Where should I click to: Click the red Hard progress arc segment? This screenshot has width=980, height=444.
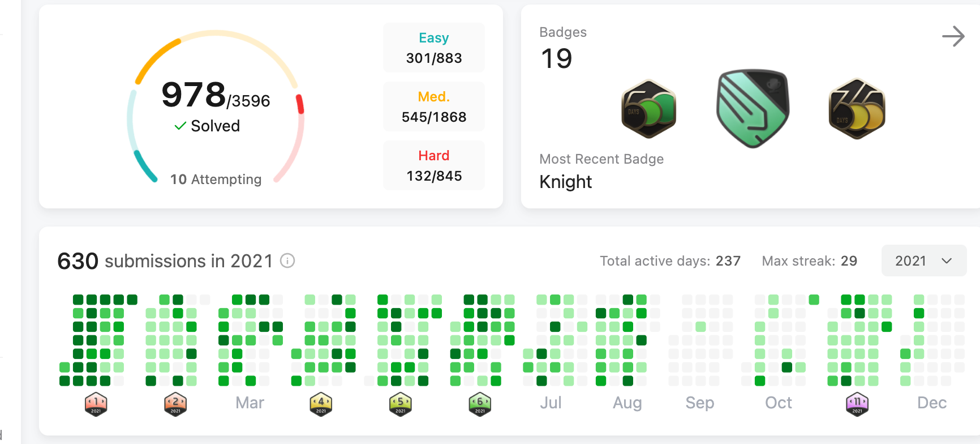click(300, 104)
